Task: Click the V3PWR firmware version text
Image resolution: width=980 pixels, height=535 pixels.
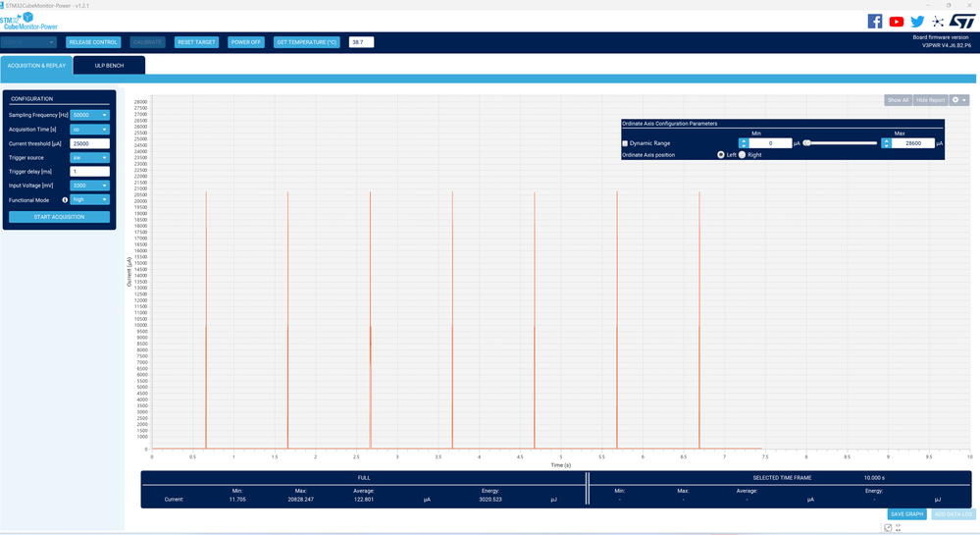Action: coord(947,45)
